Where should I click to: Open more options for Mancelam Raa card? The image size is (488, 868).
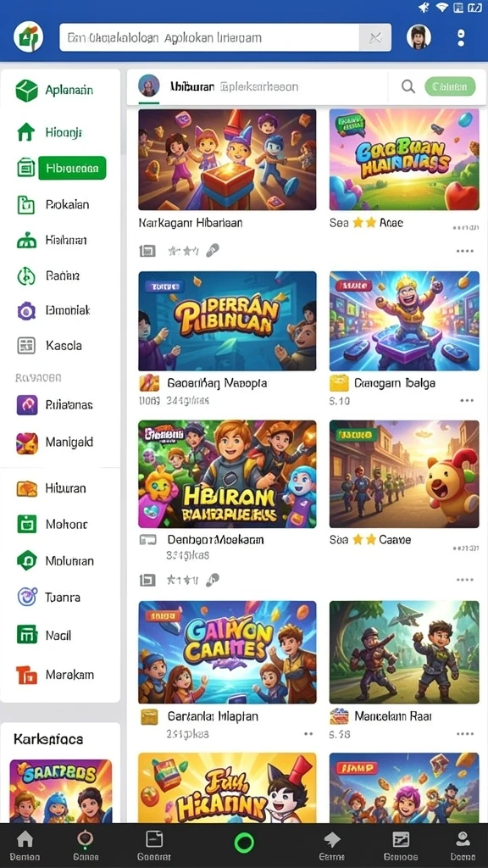465,733
